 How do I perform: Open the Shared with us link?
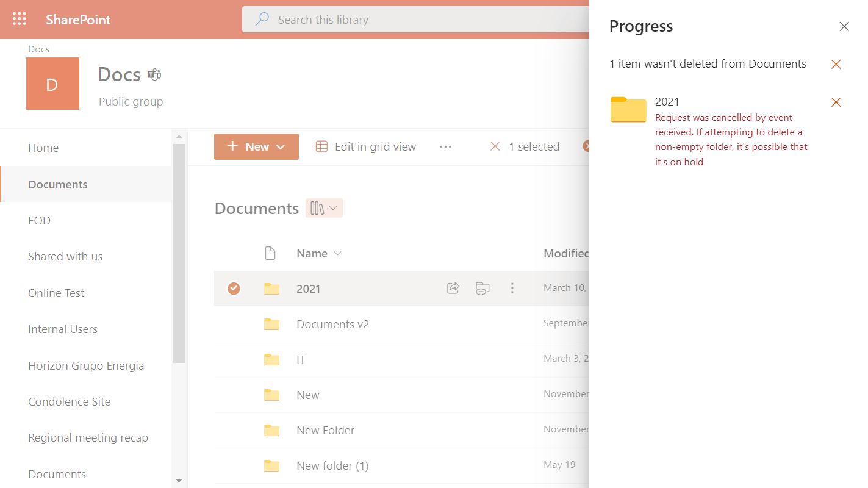(65, 256)
